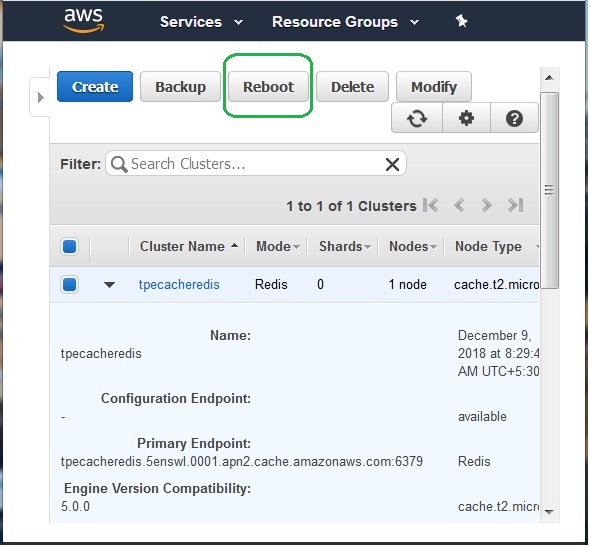Toggle the select-all clusters checkbox
This screenshot has width=590, height=548.
[x=70, y=247]
